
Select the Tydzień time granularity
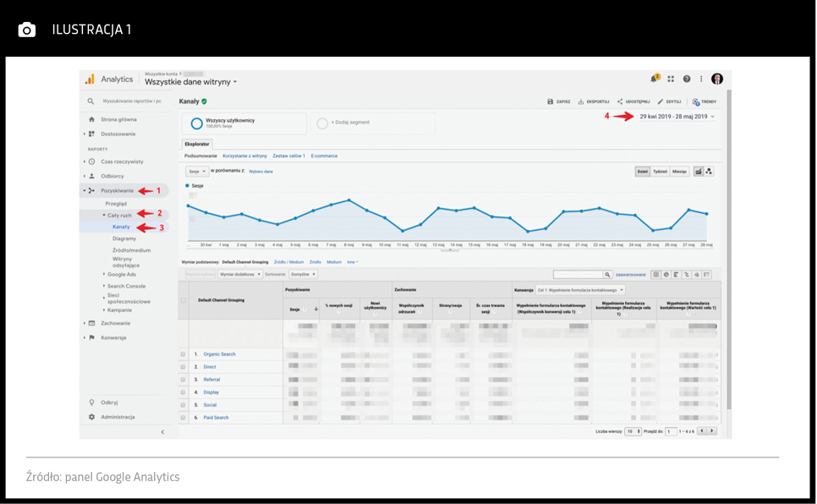[660, 172]
